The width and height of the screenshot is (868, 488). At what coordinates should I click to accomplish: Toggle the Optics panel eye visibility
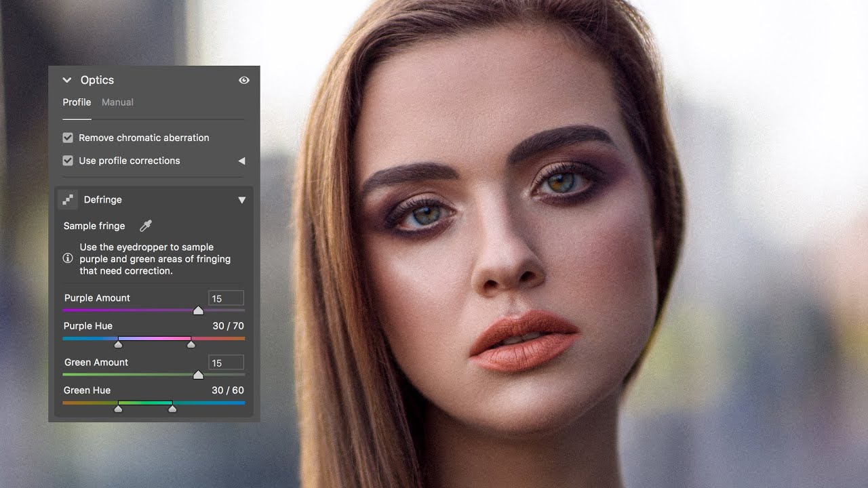(244, 80)
